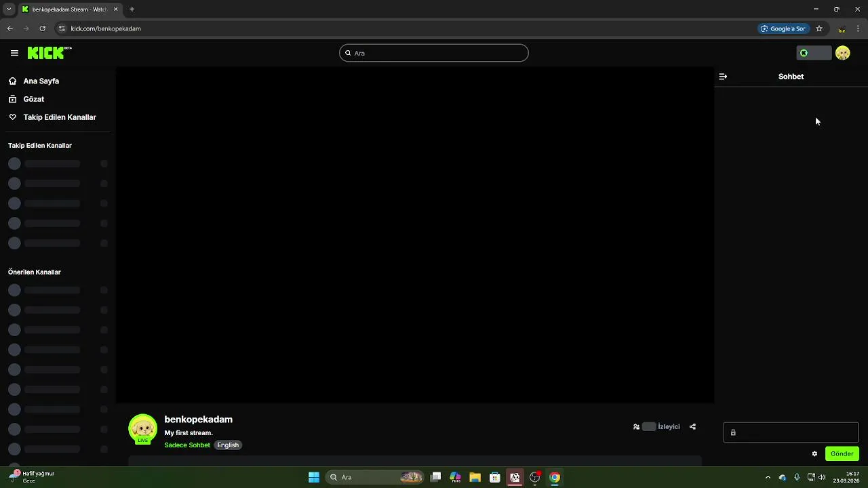
Task: Open the Gözat browse page
Action: pos(34,99)
